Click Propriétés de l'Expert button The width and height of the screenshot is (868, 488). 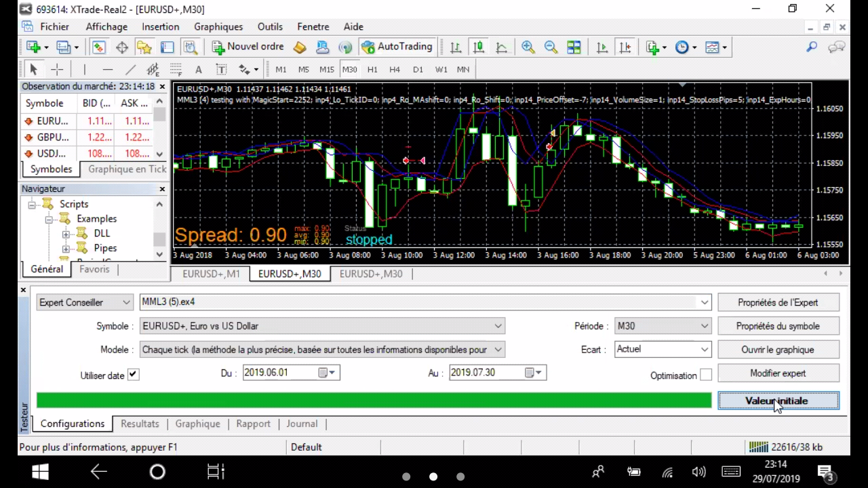click(x=778, y=302)
